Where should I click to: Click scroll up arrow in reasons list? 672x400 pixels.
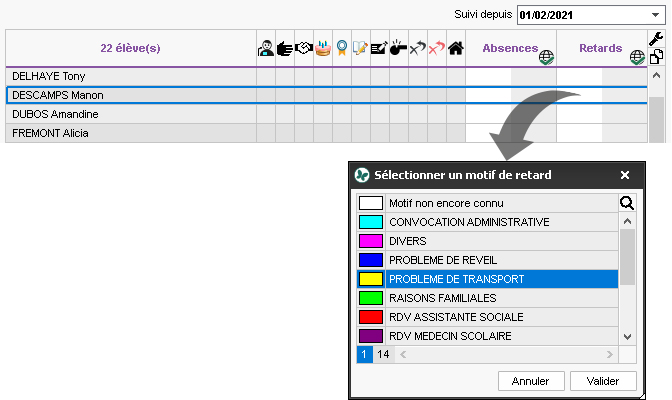coord(627,221)
